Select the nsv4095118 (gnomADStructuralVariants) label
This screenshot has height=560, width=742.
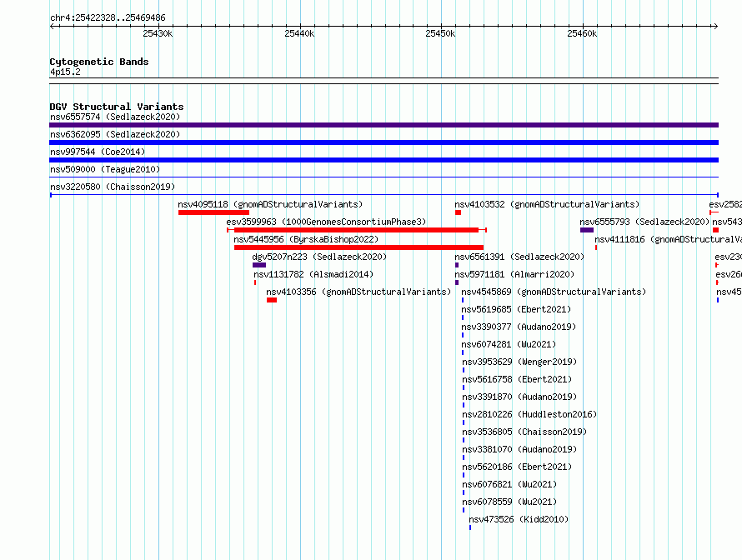click(x=270, y=204)
